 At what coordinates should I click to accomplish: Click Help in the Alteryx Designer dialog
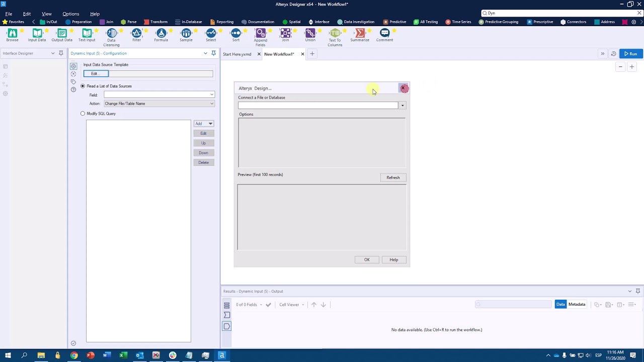click(x=394, y=260)
